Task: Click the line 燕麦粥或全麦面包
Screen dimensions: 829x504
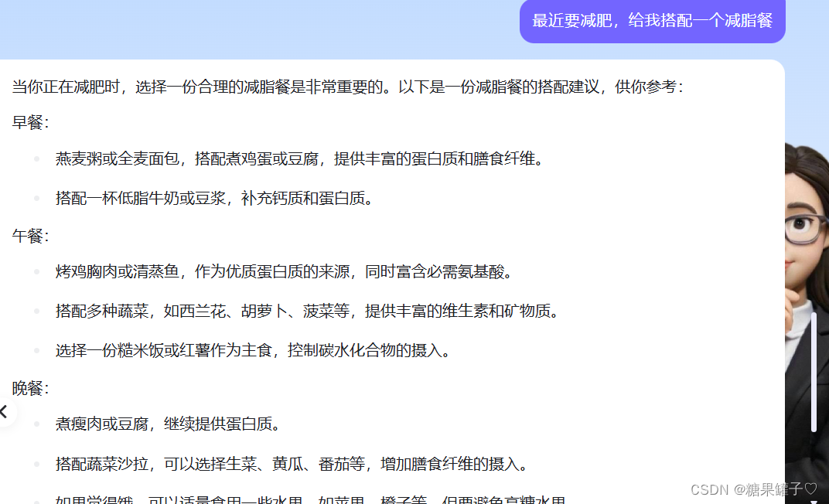Action: (x=299, y=158)
